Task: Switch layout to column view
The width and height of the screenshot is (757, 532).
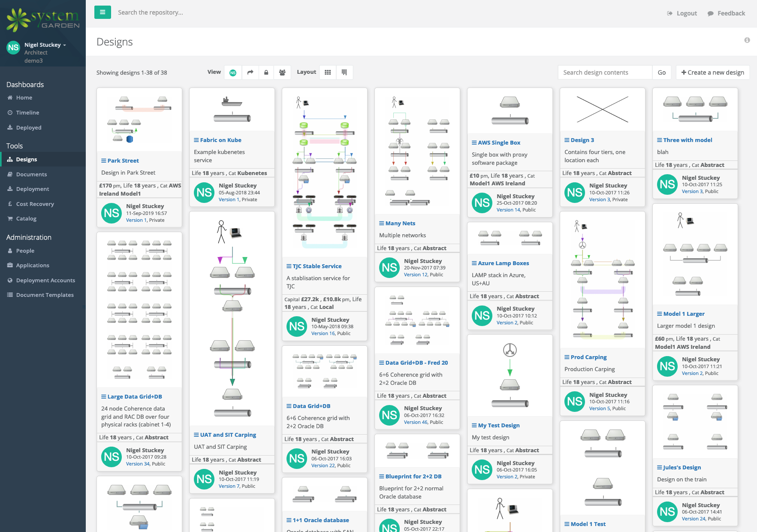Action: [344, 73]
